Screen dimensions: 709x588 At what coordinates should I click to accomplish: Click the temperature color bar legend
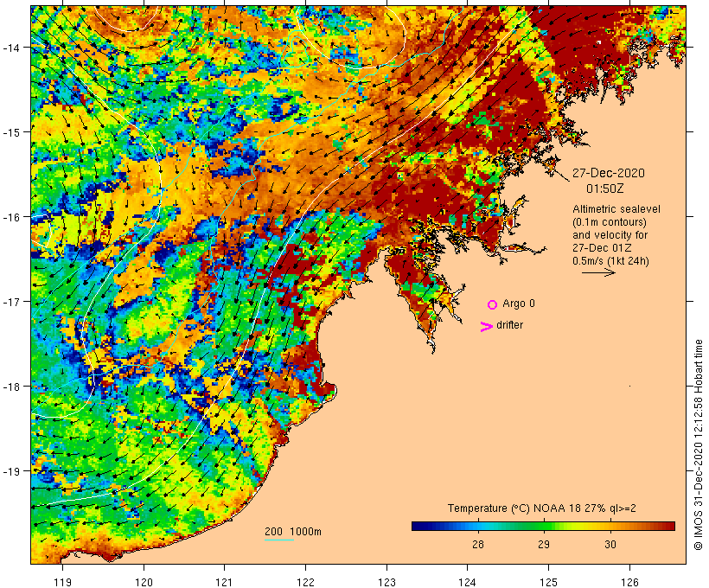tap(543, 526)
